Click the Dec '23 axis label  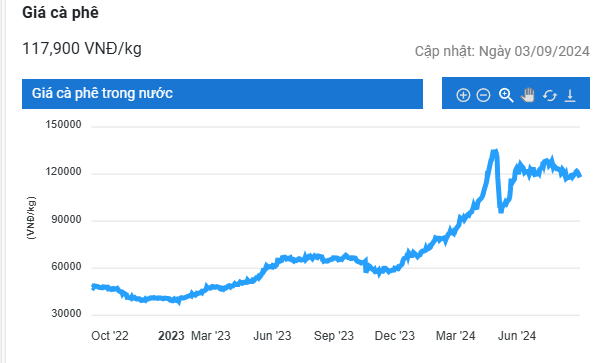tap(395, 336)
